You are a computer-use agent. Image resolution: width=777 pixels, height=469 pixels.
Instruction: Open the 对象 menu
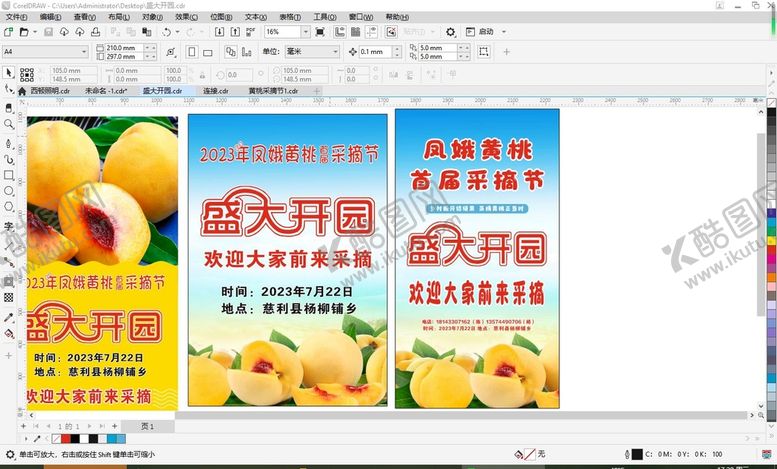pos(152,17)
